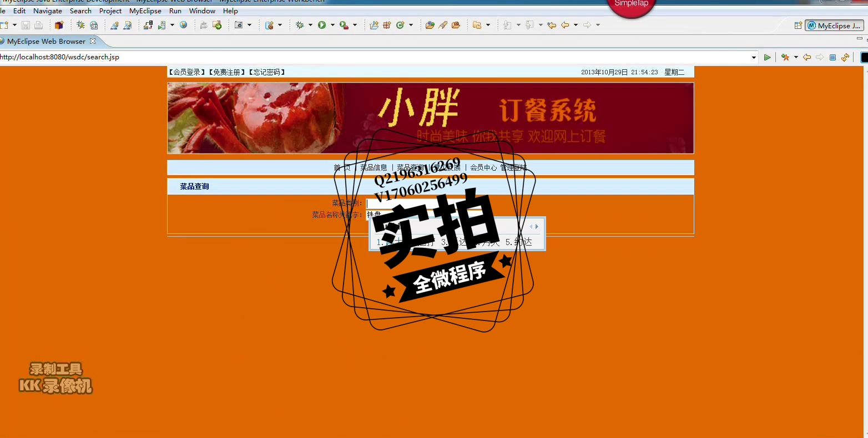The width and height of the screenshot is (868, 438).
Task: Click the browser Refresh icon
Action: click(x=845, y=57)
